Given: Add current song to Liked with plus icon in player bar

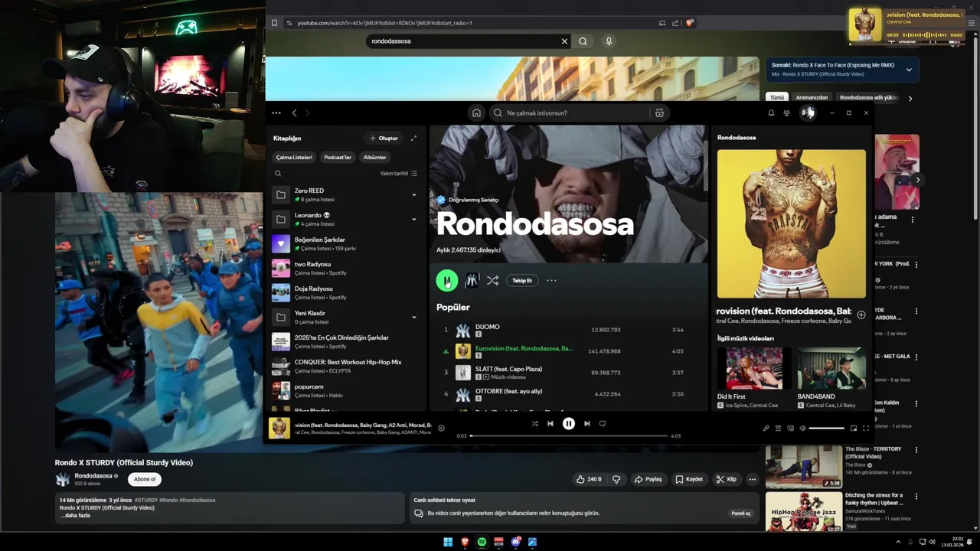Looking at the screenshot, I should point(441,429).
